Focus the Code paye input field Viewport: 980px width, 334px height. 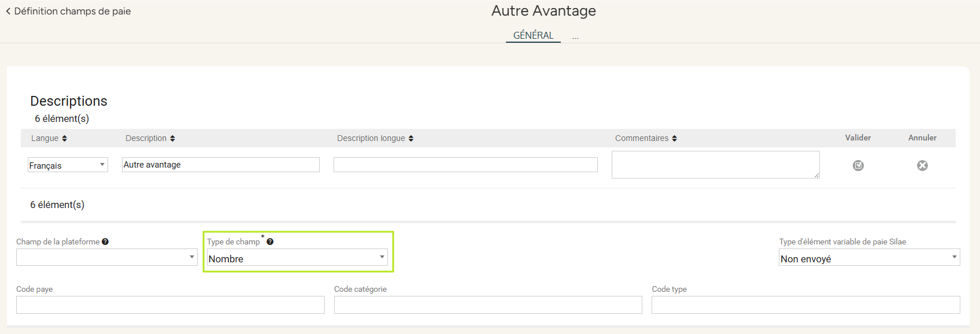171,305
